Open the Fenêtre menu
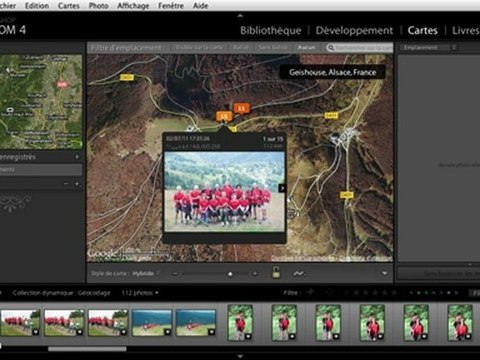 tap(171, 6)
